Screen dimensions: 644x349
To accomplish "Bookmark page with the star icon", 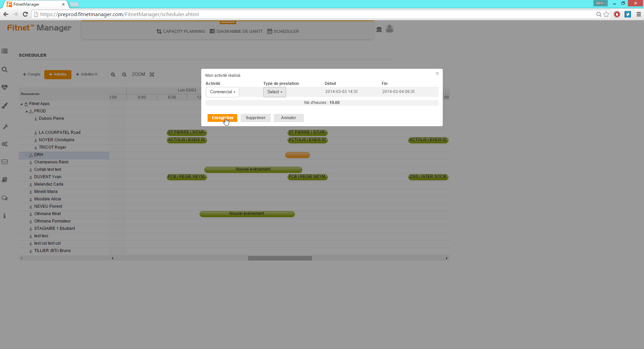I will [606, 14].
